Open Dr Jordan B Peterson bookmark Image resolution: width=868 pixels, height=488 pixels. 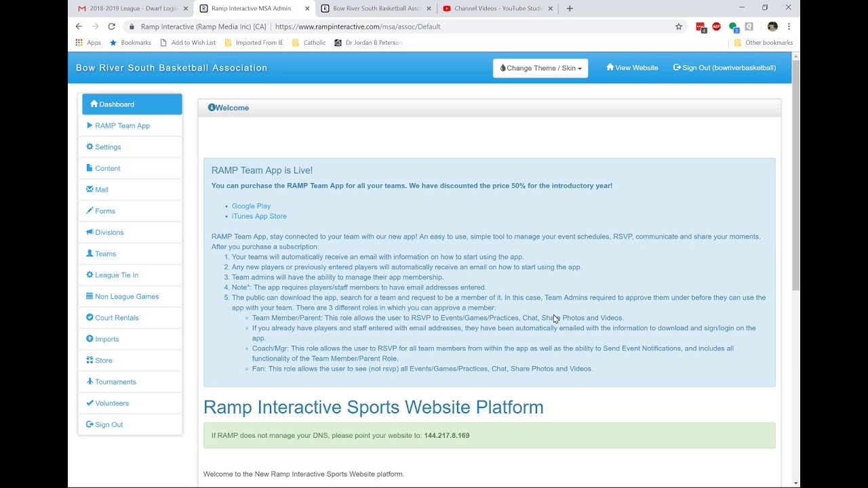[x=368, y=43]
